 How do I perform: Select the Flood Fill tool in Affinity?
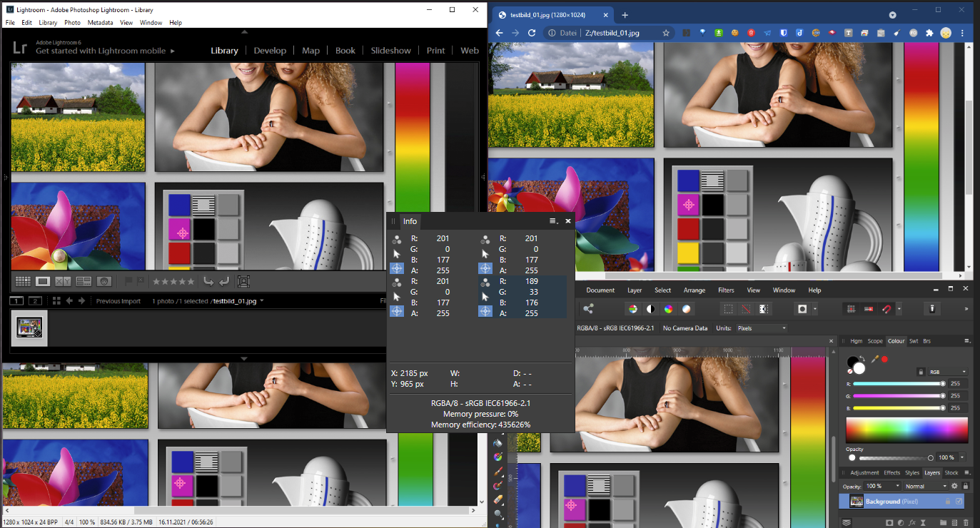(x=498, y=443)
